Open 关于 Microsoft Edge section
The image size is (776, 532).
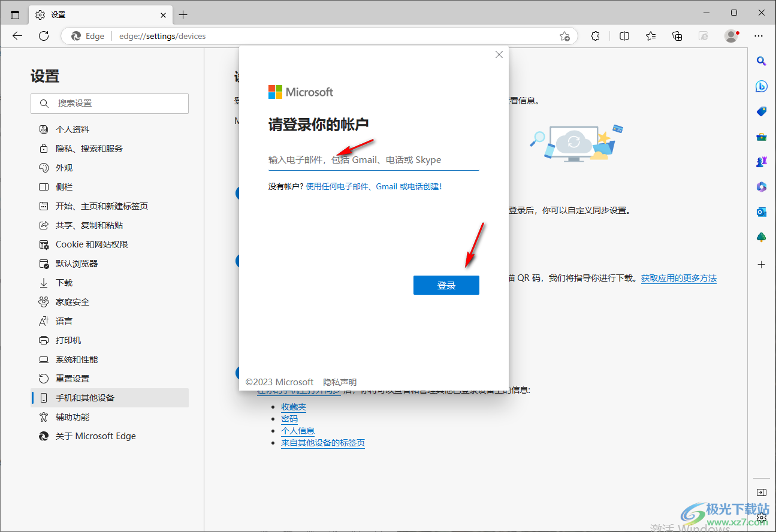pyautogui.click(x=110, y=436)
